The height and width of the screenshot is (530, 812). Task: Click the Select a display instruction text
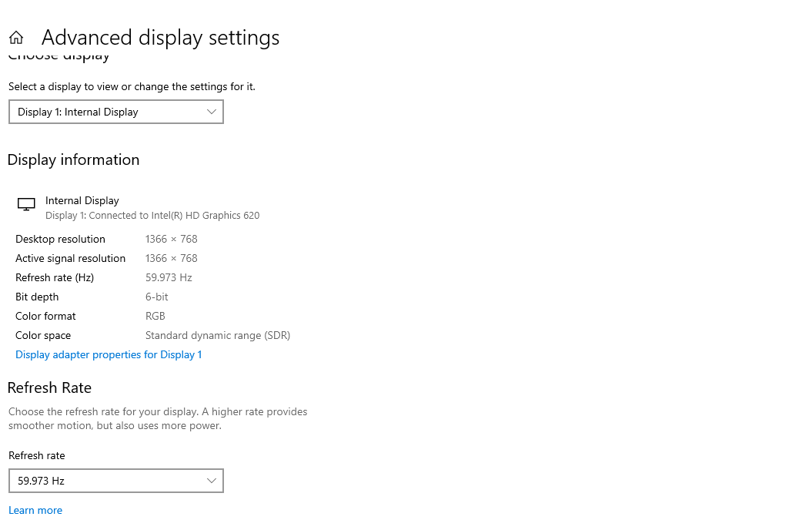(132, 86)
